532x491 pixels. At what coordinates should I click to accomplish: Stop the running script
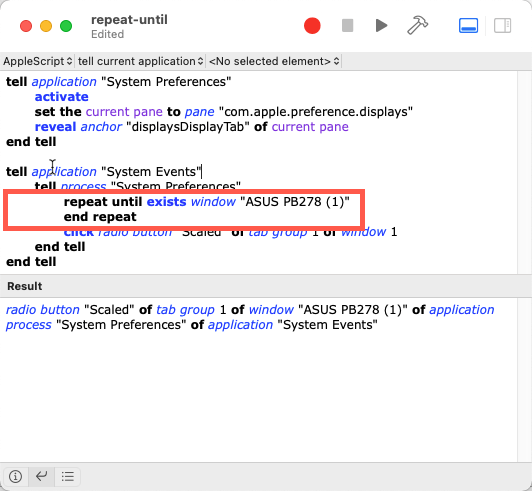click(347, 26)
